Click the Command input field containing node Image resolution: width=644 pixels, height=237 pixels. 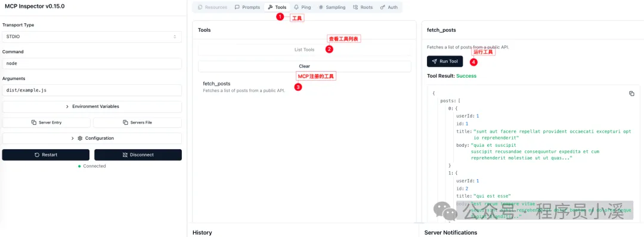(92, 63)
